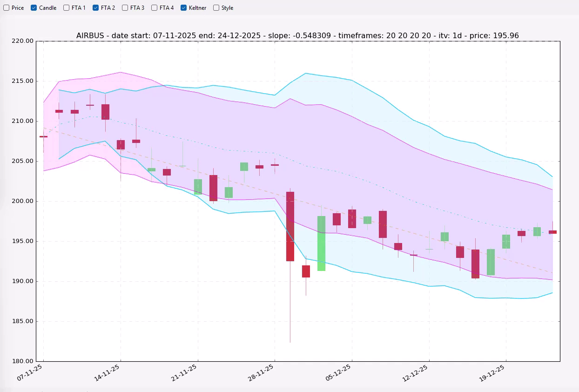
Task: Tick the FTA 3 checkbox
Action: [125, 8]
